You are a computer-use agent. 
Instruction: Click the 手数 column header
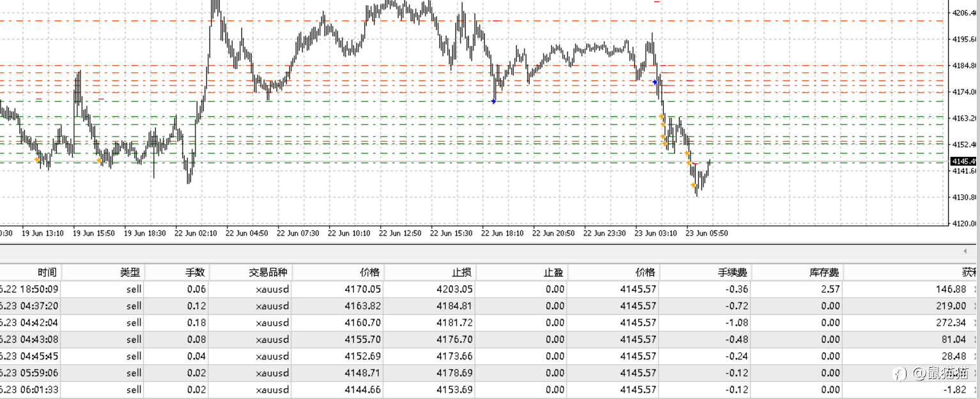[x=177, y=273]
